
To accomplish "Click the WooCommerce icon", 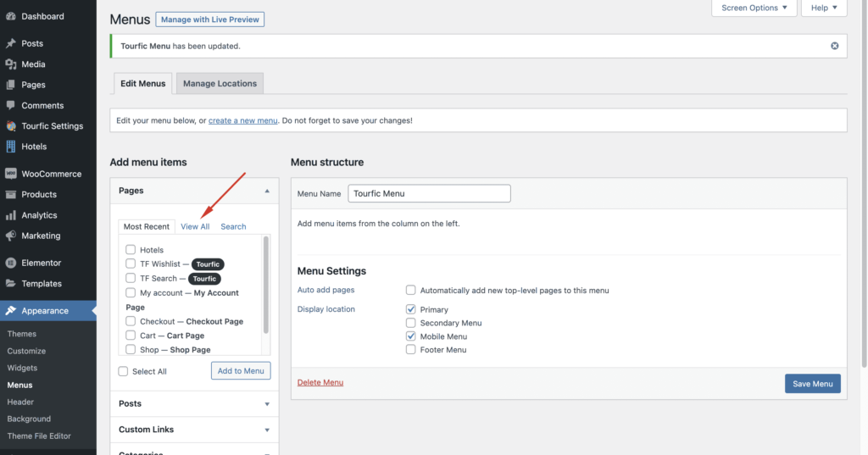I will pyautogui.click(x=10, y=174).
